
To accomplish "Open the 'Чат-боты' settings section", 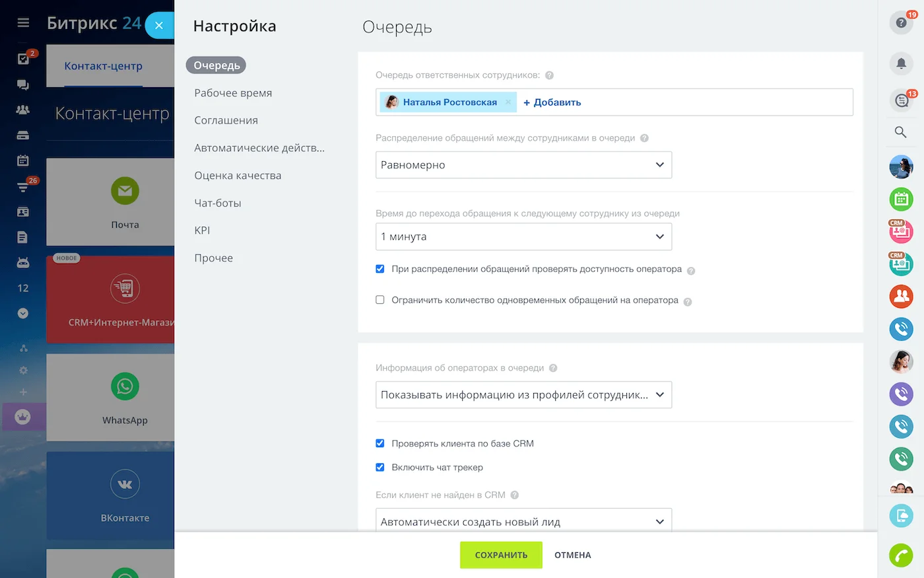I will (216, 203).
